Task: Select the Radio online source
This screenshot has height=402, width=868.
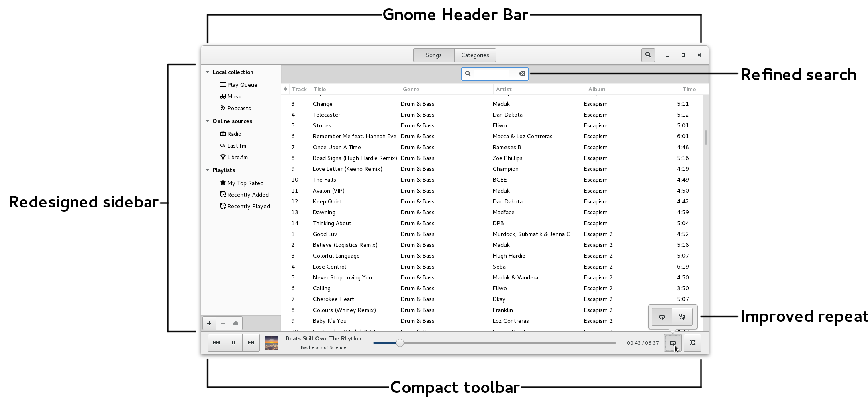Action: (x=234, y=134)
